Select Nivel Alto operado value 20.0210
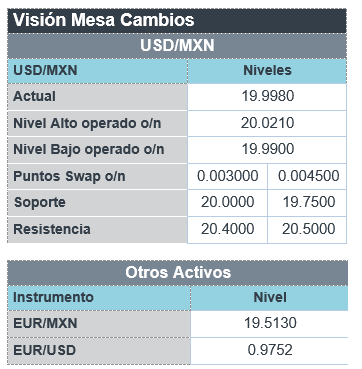362x369 pixels. (x=267, y=123)
